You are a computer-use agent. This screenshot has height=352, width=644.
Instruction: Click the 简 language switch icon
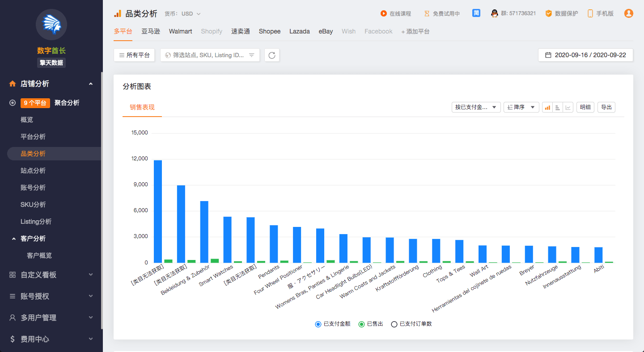pos(476,13)
